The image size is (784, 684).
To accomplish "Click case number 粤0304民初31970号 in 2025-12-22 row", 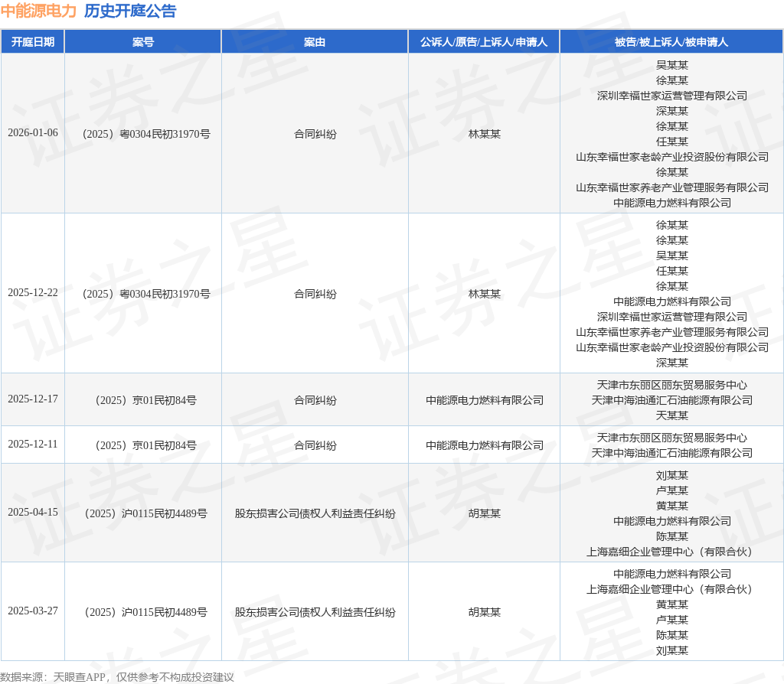I will 146,294.
